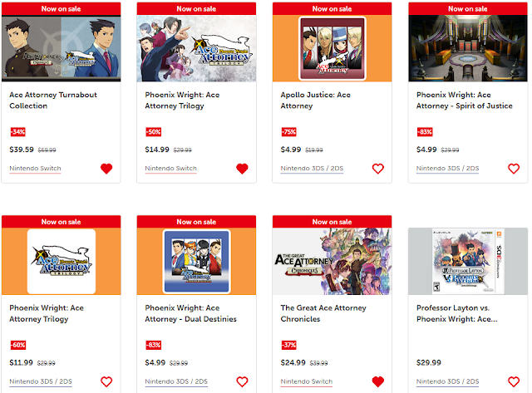Open Dual Destinies cover image
Screen dimensions: 532x393
coord(196,261)
